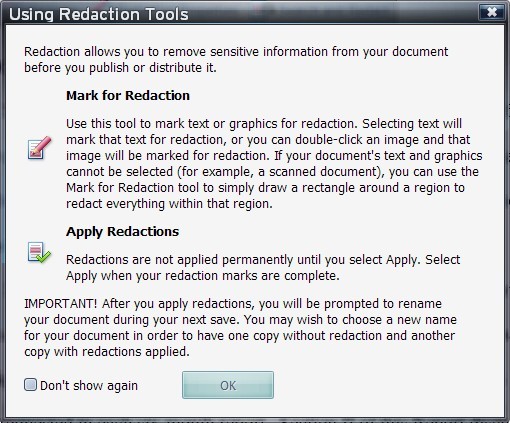Image resolution: width=510 pixels, height=423 pixels.
Task: Click the text 'Redaction allows you to remove'
Action: coord(115,52)
